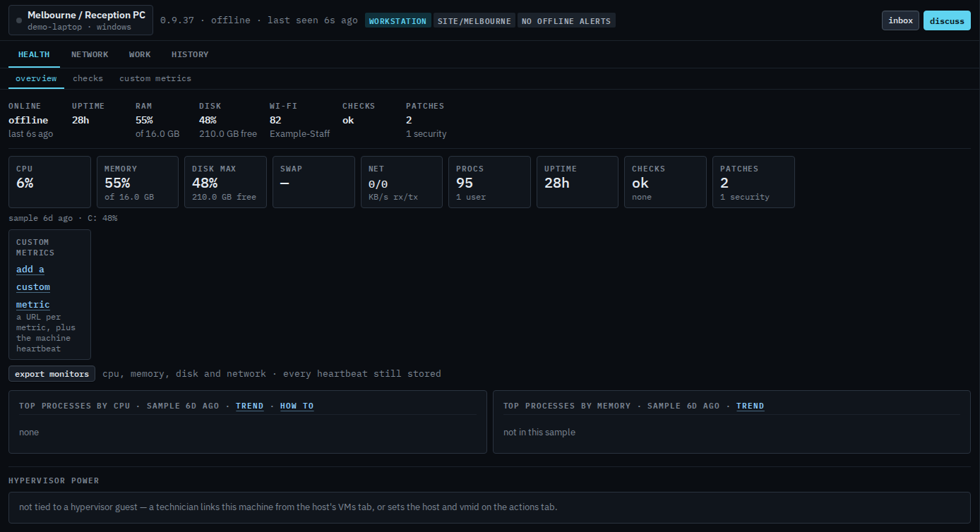
Task: Switch to the NETWORK tab
Action: [x=90, y=54]
